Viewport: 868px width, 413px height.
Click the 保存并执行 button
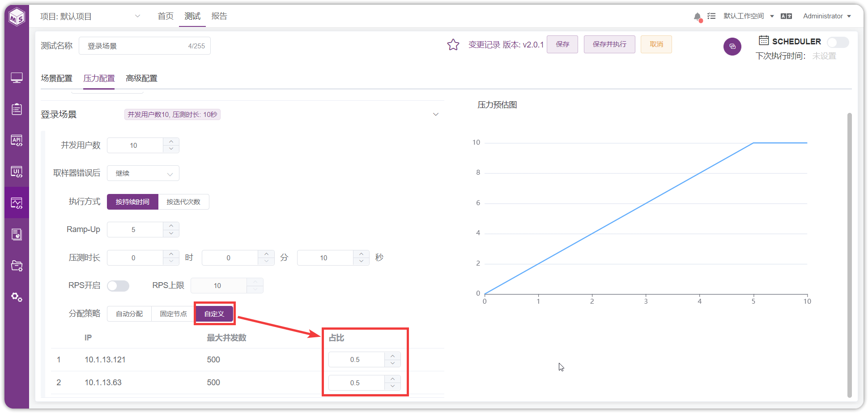[609, 44]
